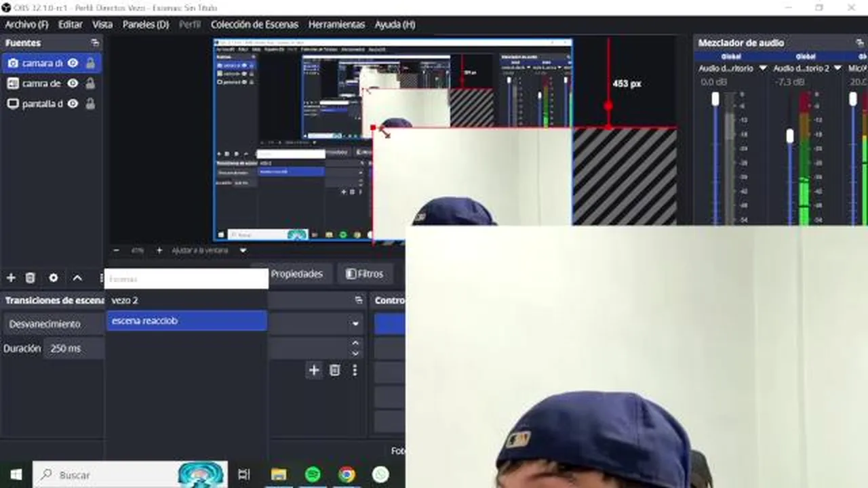Open Spotify from the taskbar
Image resolution: width=868 pixels, height=488 pixels.
[x=313, y=474]
